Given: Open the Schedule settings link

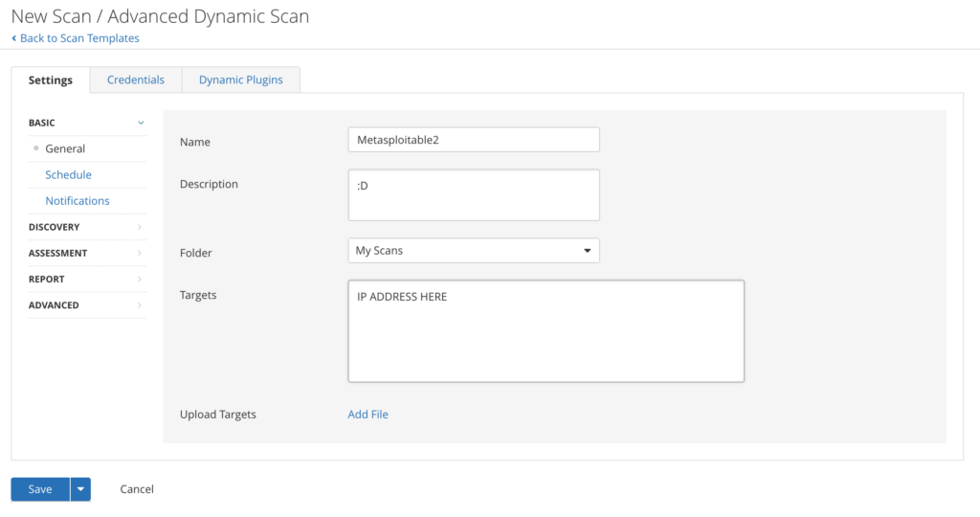Looking at the screenshot, I should pyautogui.click(x=68, y=175).
